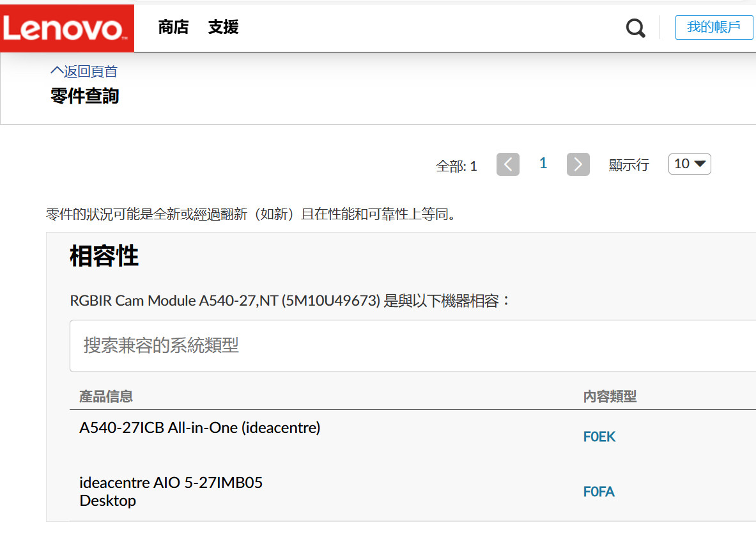Image resolution: width=756 pixels, height=541 pixels.
Task: Click the Lenovo logo
Action: 67,28
